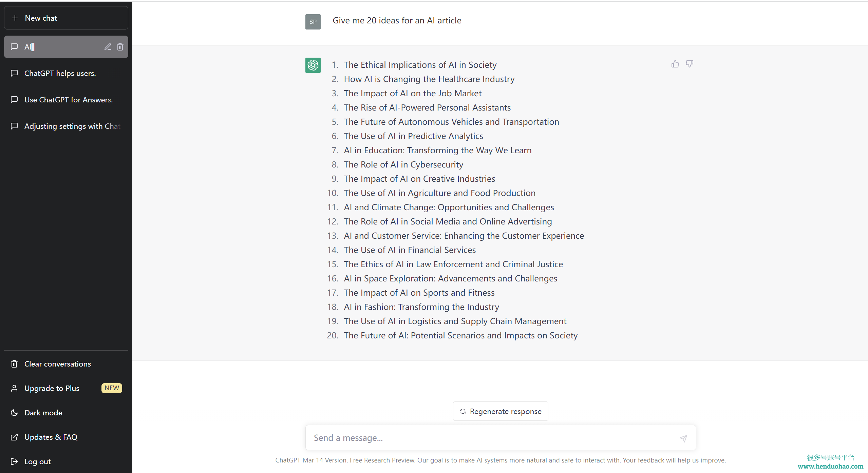The image size is (868, 473).
Task: Toggle Dark mode
Action: tap(66, 413)
